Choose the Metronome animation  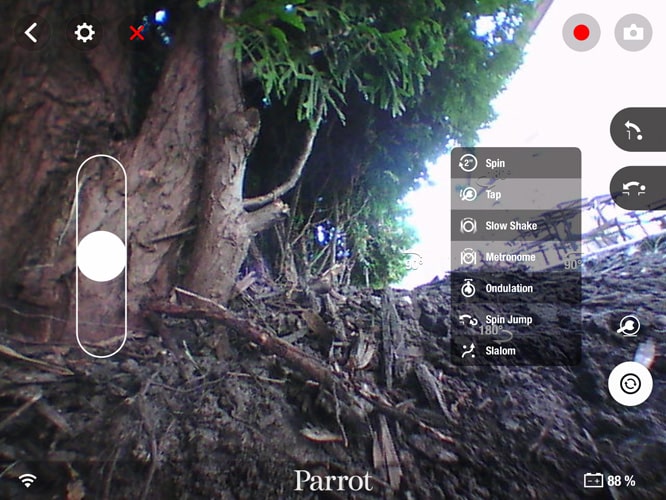(516, 257)
